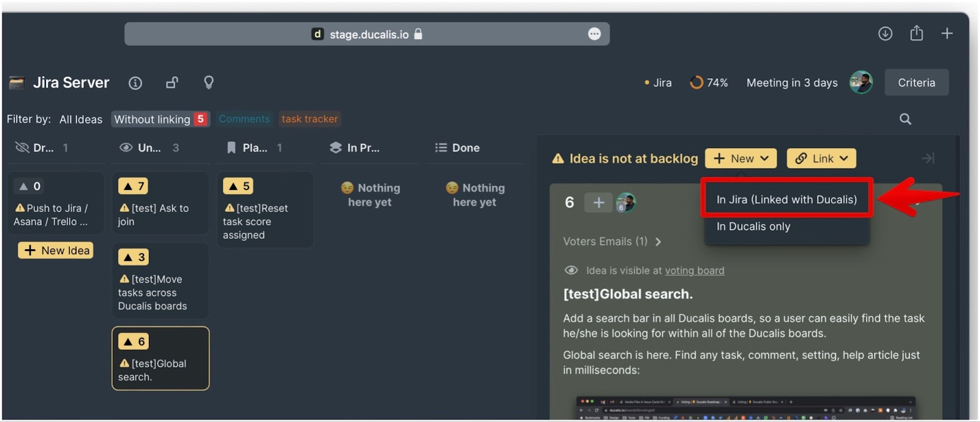This screenshot has height=422, width=980.
Task: Open search with the magnifier icon
Action: tap(905, 119)
